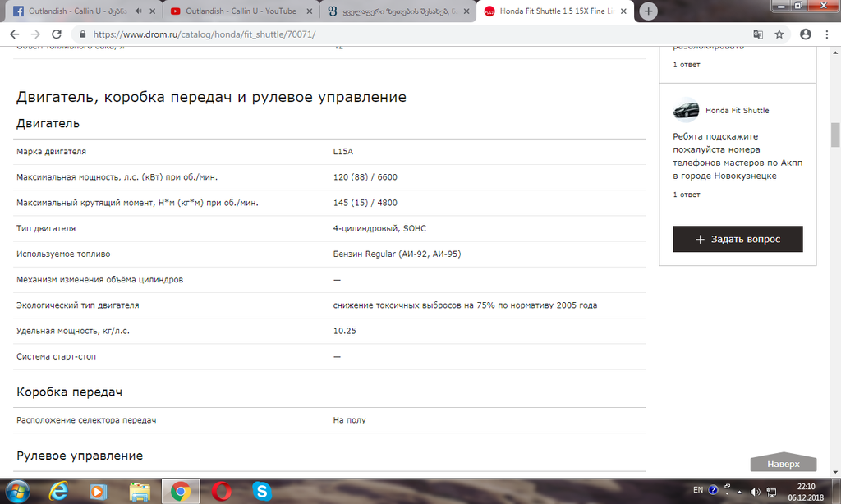Viewport: 841px width, 504px height.
Task: Click the label Экологический тип двигателя
Action: tap(78, 305)
